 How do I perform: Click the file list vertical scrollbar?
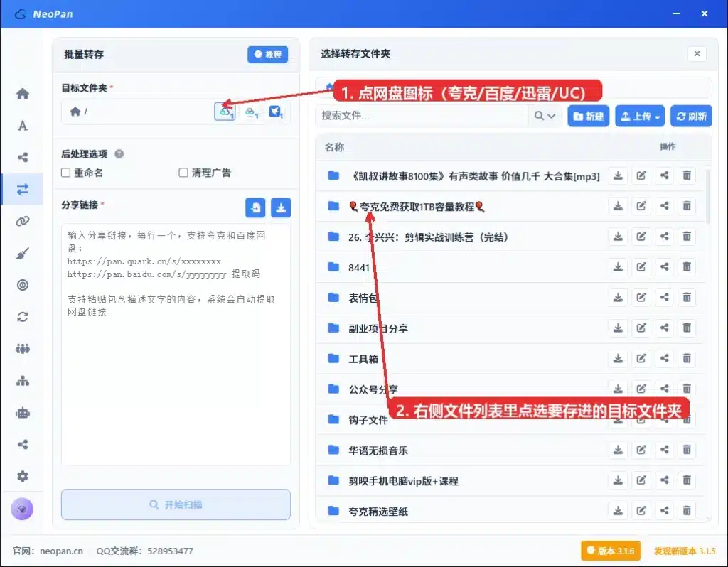708,197
